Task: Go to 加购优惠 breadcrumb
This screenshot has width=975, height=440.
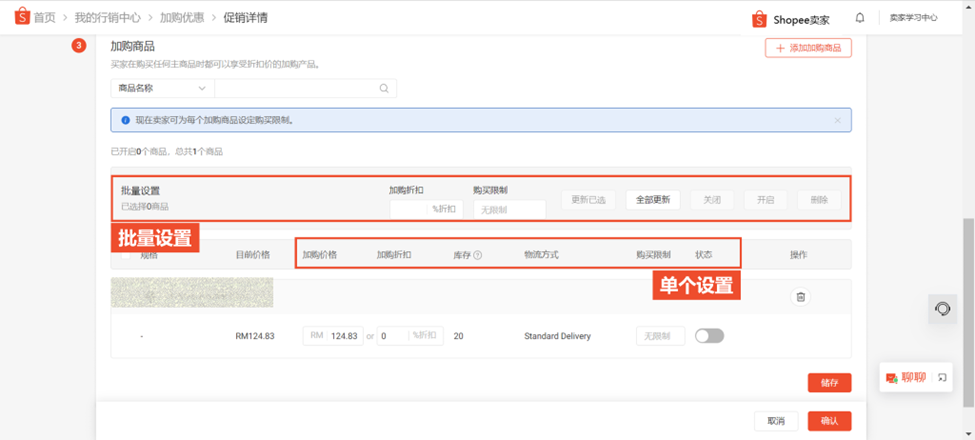Action: pos(182,17)
